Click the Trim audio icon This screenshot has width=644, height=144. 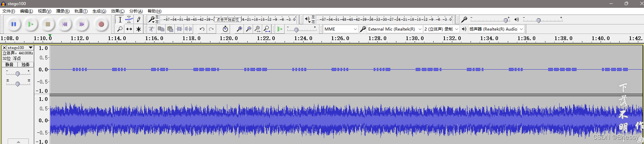179,29
